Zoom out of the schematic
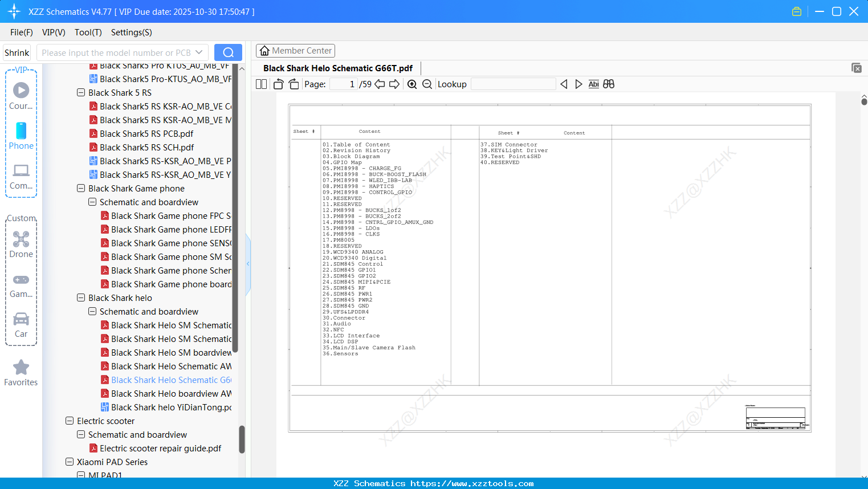Image resolution: width=868 pixels, height=489 pixels. [427, 84]
